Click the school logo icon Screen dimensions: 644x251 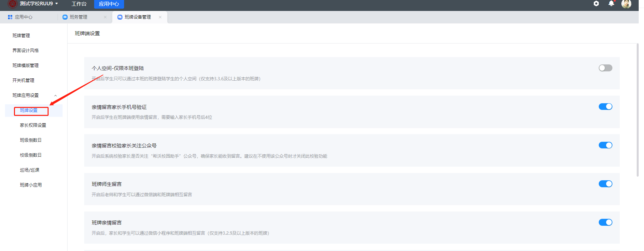pyautogui.click(x=12, y=4)
